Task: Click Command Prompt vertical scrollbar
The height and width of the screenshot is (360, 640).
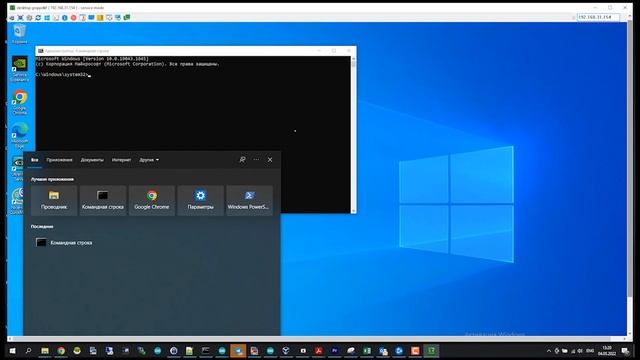Action: (x=353, y=134)
